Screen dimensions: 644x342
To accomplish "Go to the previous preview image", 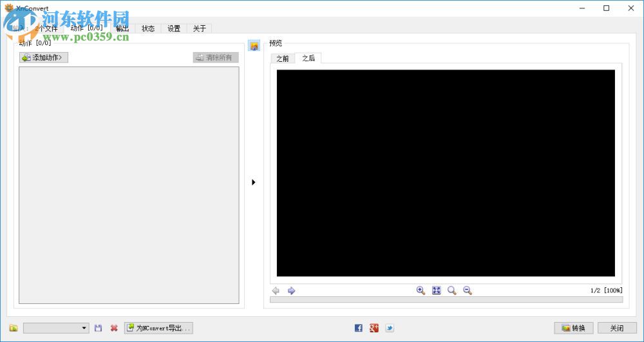I will pyautogui.click(x=276, y=290).
